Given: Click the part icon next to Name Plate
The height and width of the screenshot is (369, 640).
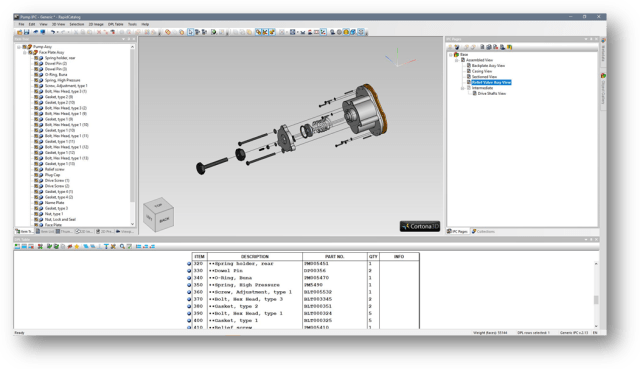Looking at the screenshot, I should tap(41, 203).
